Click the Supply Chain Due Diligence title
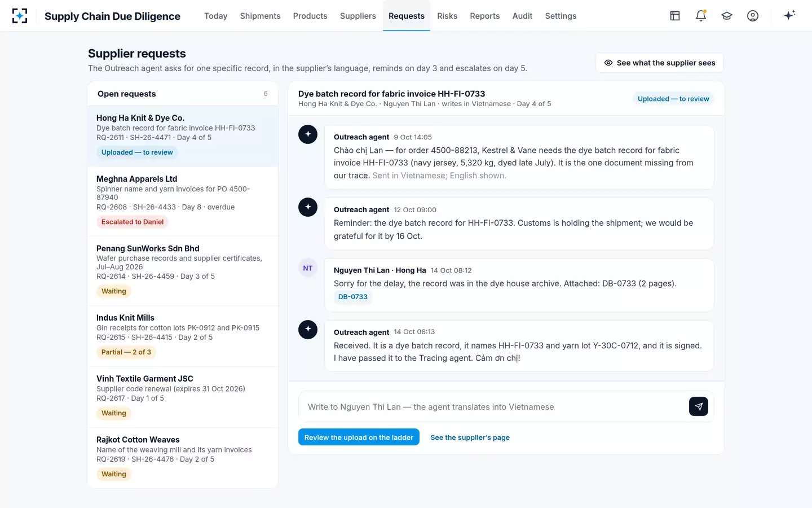Viewport: 812px width, 508px height. 112,16
